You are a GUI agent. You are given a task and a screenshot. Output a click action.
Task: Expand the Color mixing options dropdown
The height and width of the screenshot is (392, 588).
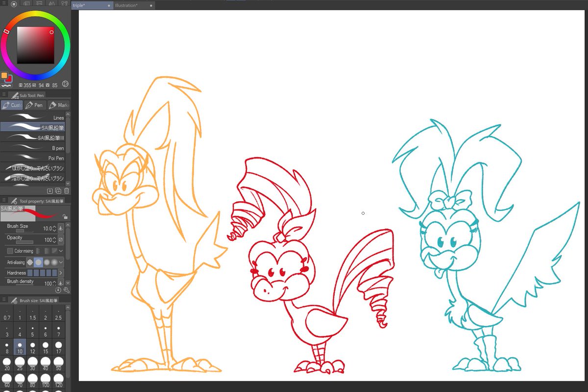[x=61, y=251]
